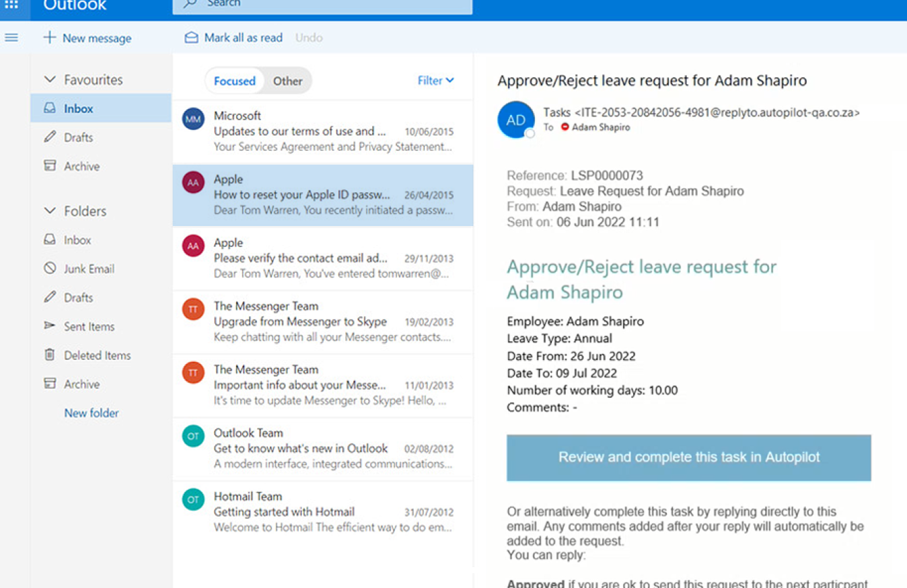Open 'Getting started with Hotmail' email
Image resolution: width=907 pixels, height=588 pixels.
(323, 512)
